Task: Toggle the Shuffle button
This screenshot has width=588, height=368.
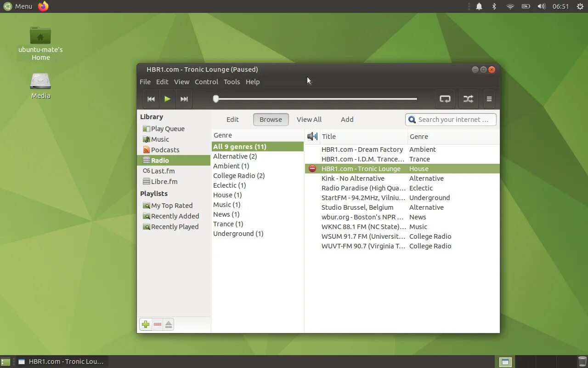Action: pos(468,99)
